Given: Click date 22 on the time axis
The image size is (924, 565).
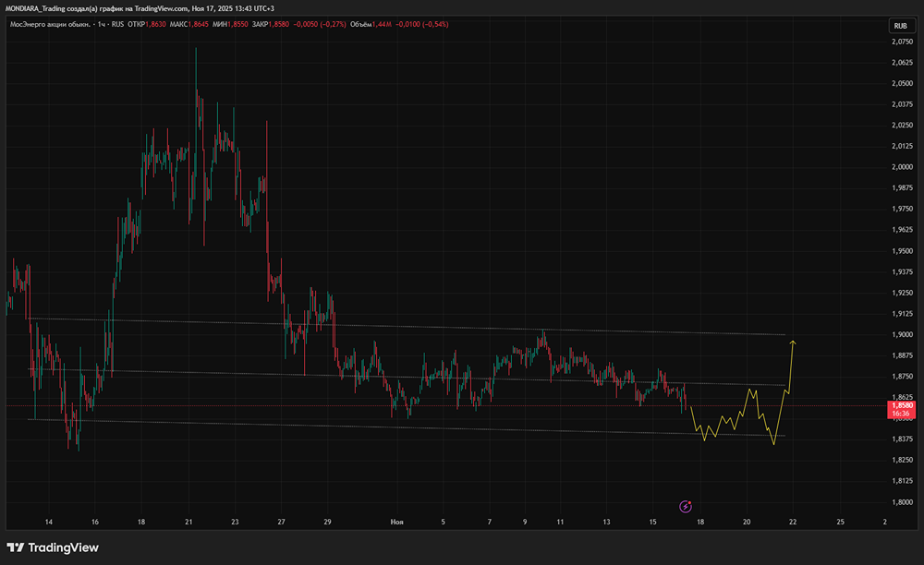Looking at the screenshot, I should pyautogui.click(x=793, y=522).
